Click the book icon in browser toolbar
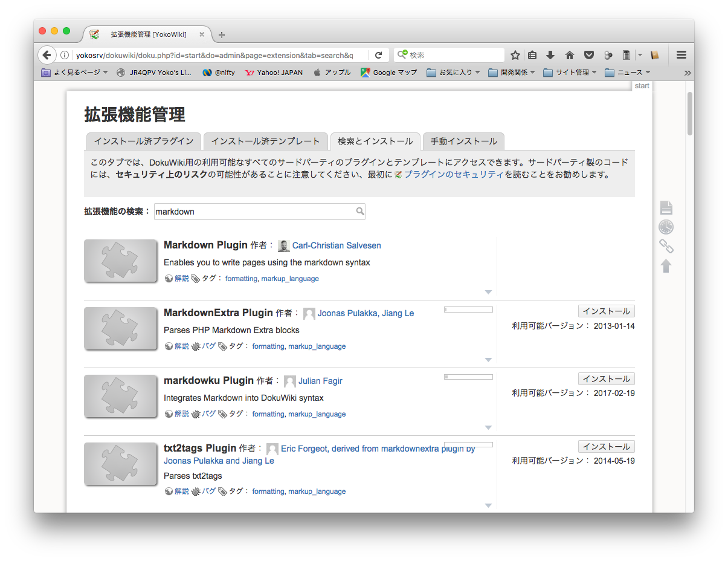 click(654, 55)
